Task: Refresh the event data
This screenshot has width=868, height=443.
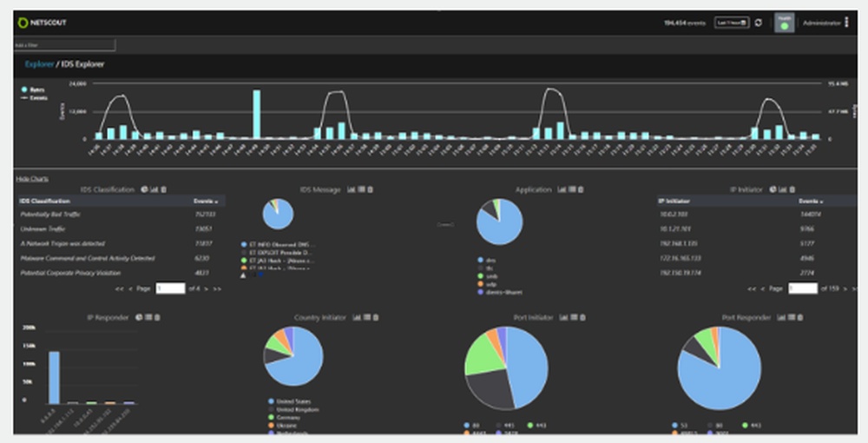Action: 759,23
